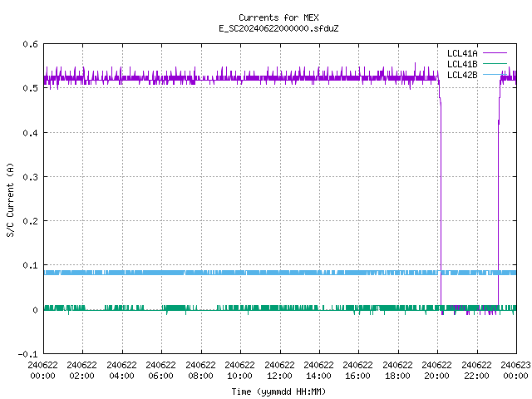The image size is (532, 399).
Task: Click the '240622 12:00' x-axis tick label
Action: [279, 371]
